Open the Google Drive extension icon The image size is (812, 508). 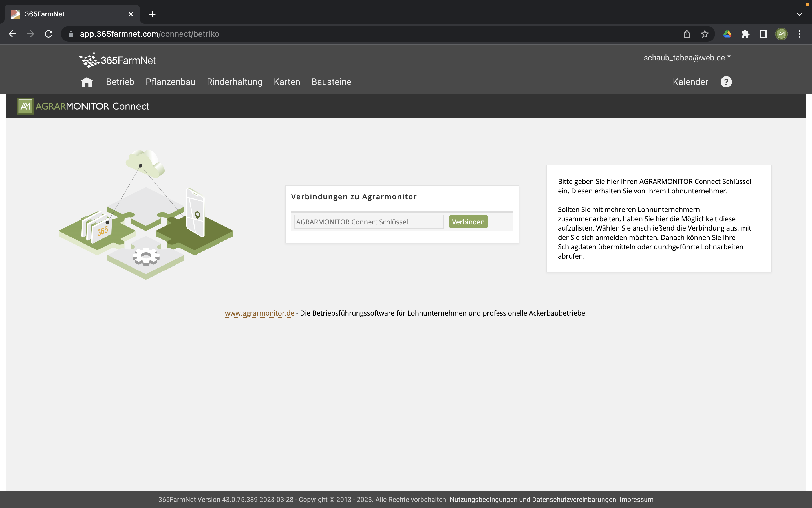coord(727,34)
